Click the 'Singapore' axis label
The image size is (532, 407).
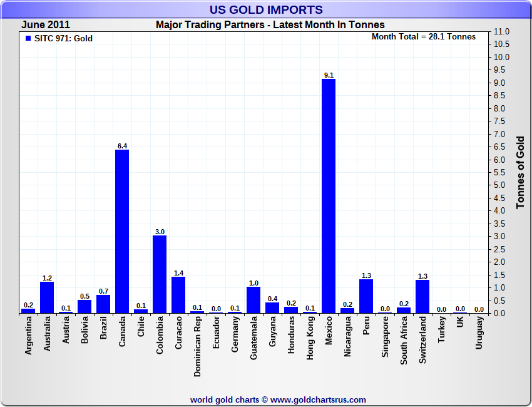pyautogui.click(x=385, y=337)
